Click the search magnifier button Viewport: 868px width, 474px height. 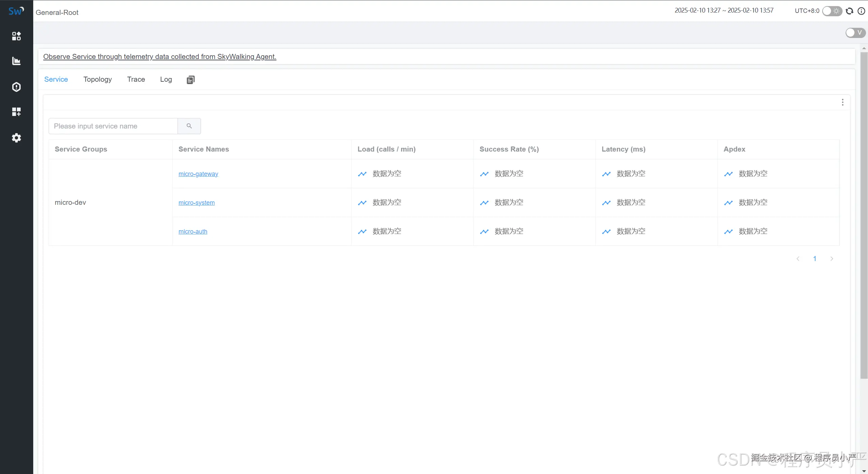(189, 126)
